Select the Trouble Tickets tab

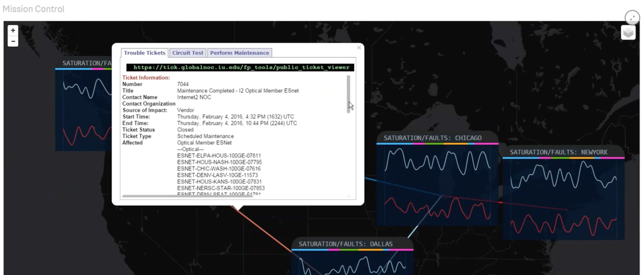pyautogui.click(x=144, y=53)
